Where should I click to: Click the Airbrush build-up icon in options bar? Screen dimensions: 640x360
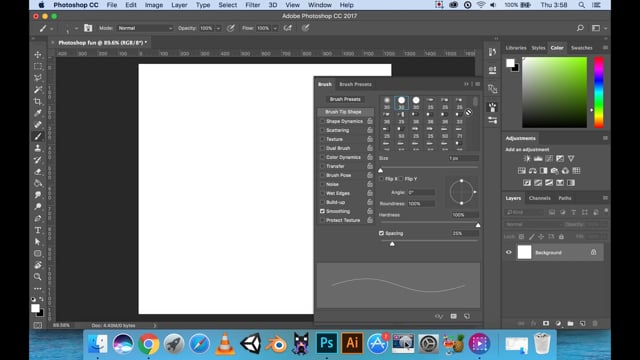(x=288, y=28)
